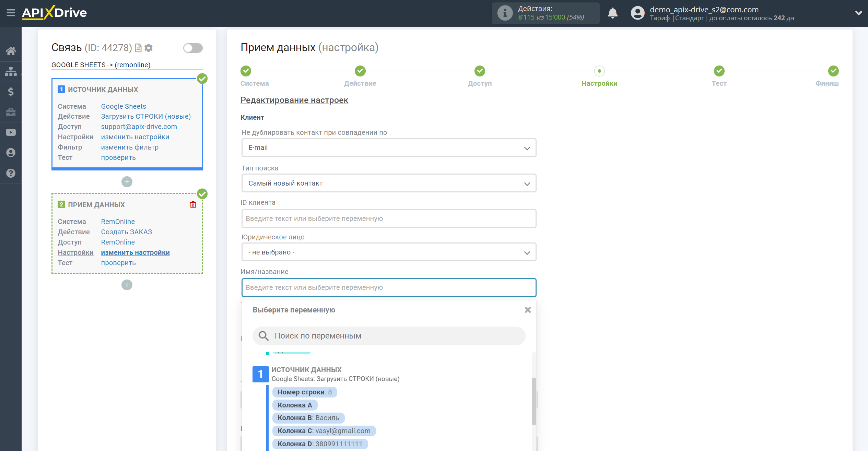868x451 pixels.
Task: Add a step between source and receiver
Action: tap(127, 182)
